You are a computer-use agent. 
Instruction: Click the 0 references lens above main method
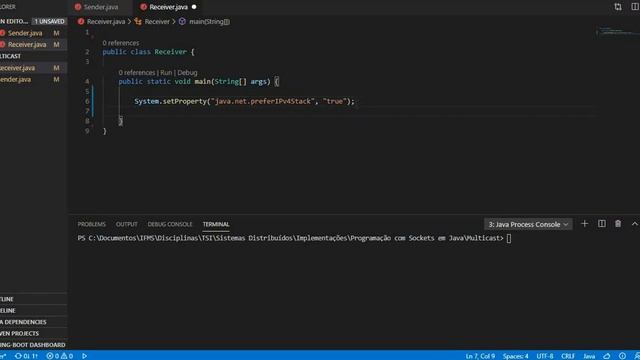click(137, 73)
